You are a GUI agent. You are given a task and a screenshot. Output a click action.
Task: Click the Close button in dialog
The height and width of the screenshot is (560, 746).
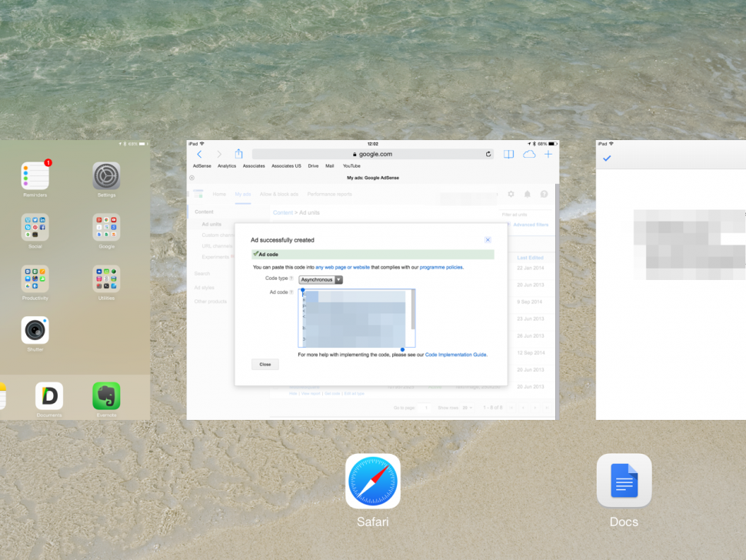point(265,365)
